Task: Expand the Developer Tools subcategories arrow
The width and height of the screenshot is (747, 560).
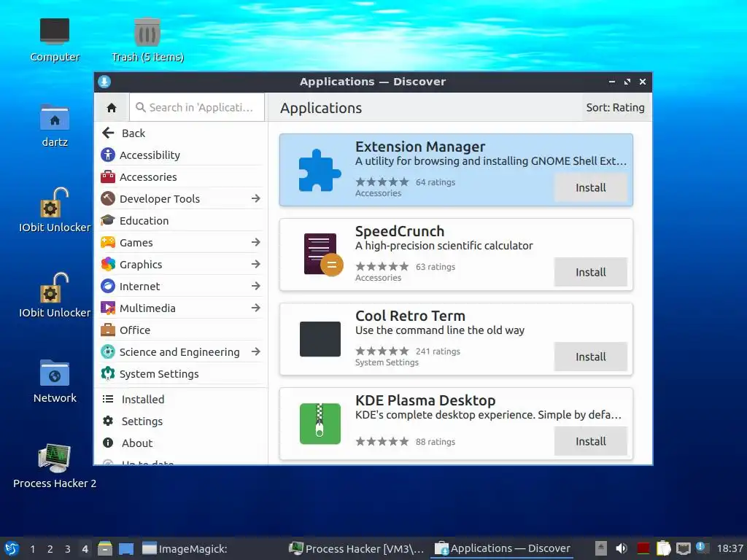Action: click(x=256, y=198)
